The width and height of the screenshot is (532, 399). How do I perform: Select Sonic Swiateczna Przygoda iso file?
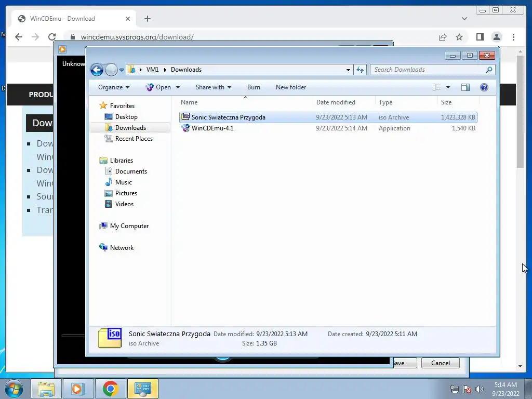pos(328,117)
